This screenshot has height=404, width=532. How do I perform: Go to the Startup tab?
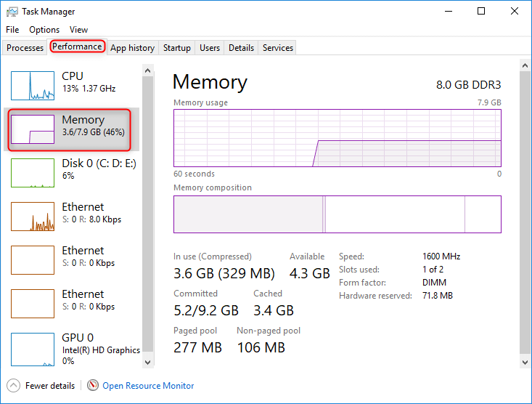tap(177, 48)
